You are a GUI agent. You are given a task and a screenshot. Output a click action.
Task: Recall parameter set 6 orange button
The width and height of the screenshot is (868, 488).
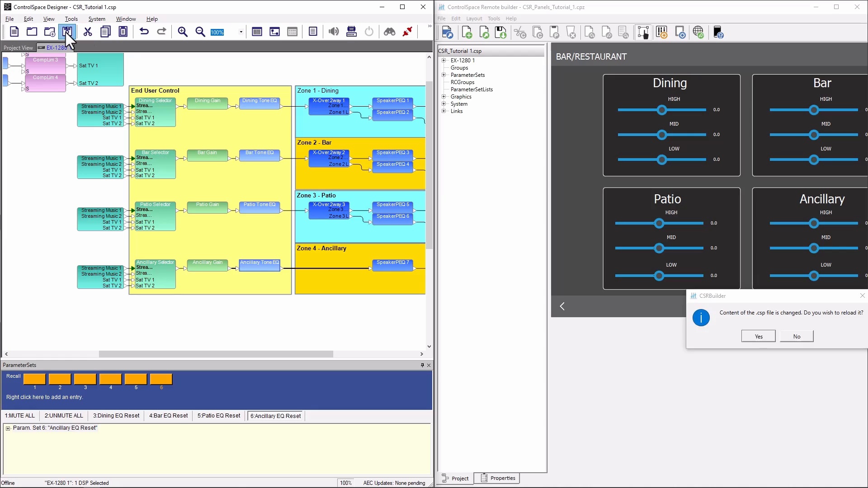coord(161,379)
